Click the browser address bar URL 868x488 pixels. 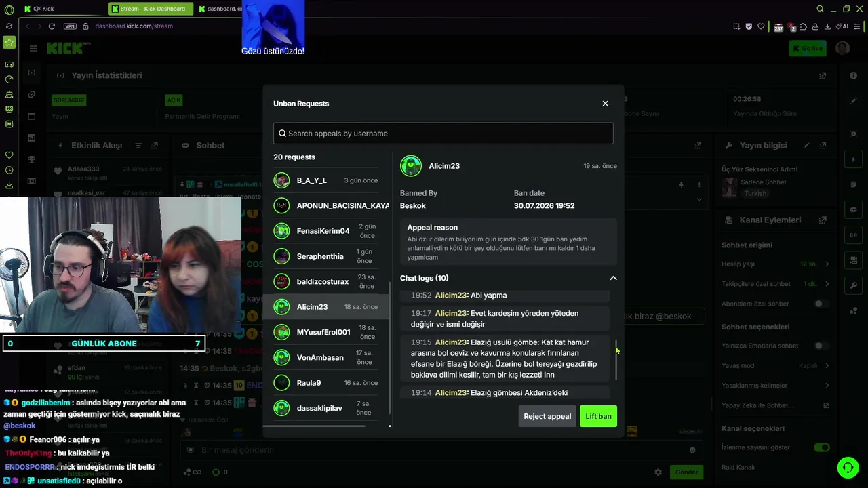(134, 26)
